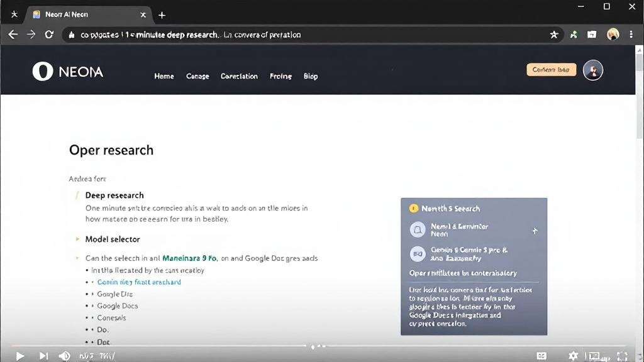Toggle play/pause on the video
The height and width of the screenshot is (362, 644).
pos(19,355)
